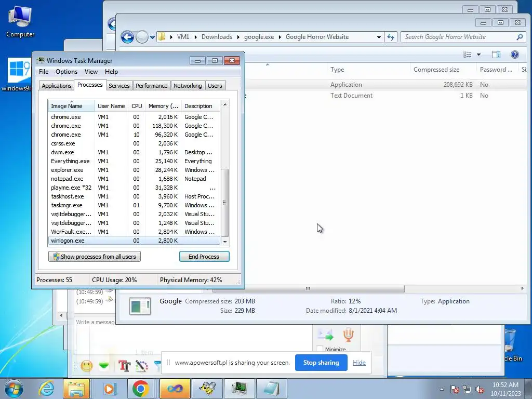
Task: Click the Action Center flag tray icon
Action: tap(455, 389)
